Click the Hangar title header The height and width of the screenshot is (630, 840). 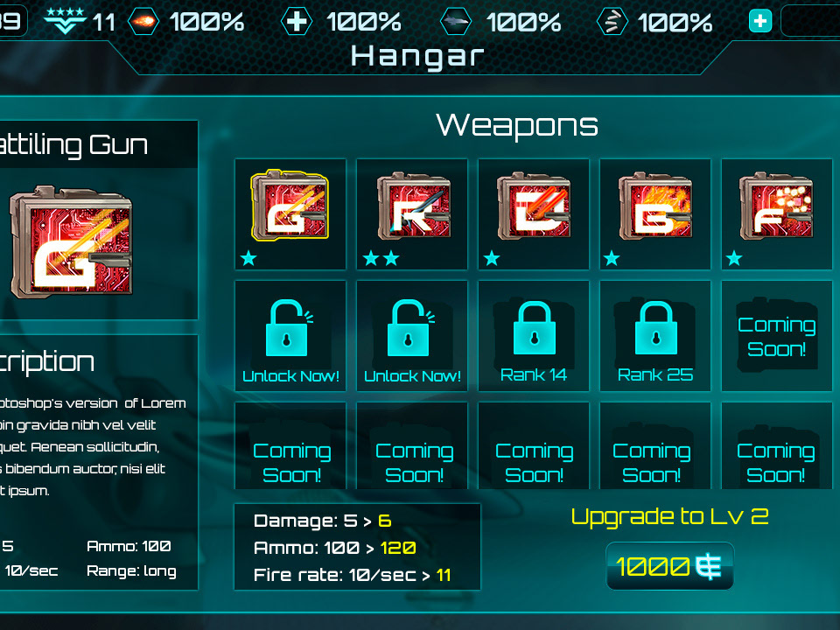coord(417,56)
